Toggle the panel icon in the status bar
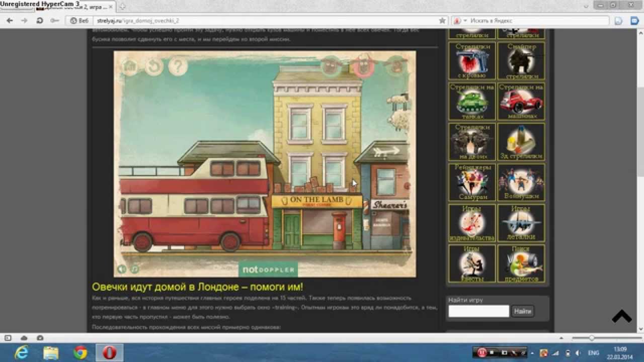Viewport: 644px width, 362px height. pyautogui.click(x=8, y=338)
